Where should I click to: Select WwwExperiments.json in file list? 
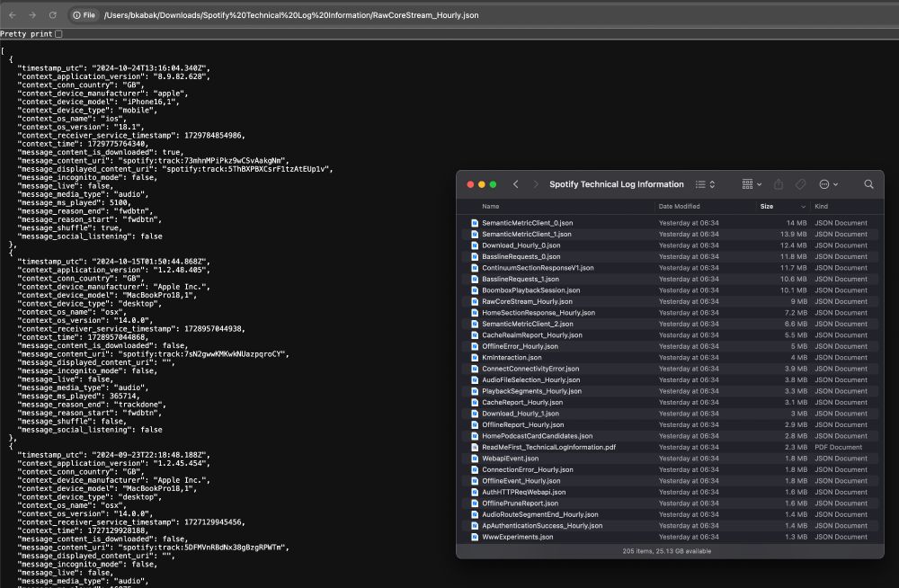[517, 537]
